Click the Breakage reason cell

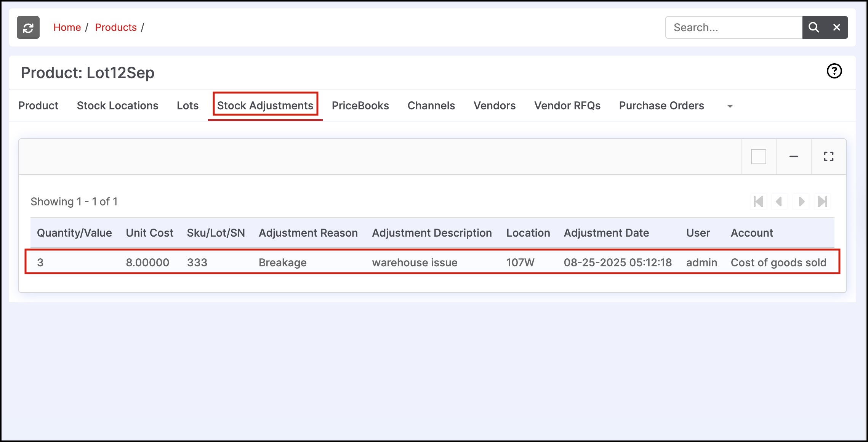point(283,263)
